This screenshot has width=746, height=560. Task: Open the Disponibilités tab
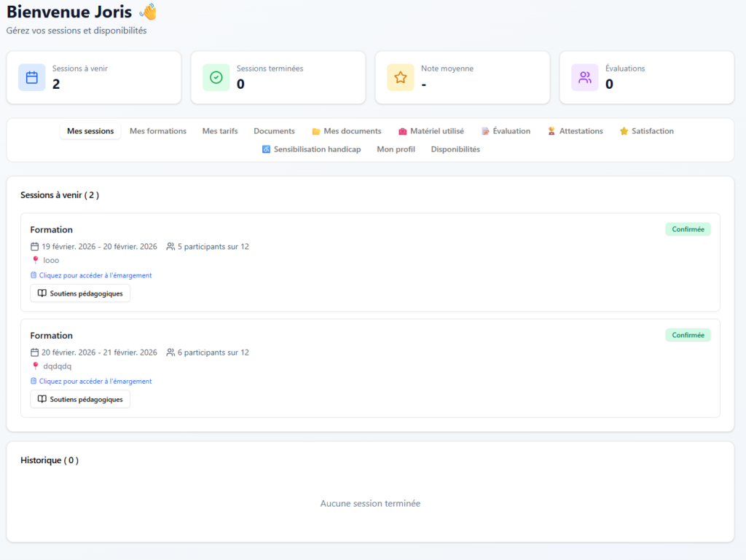click(x=455, y=149)
